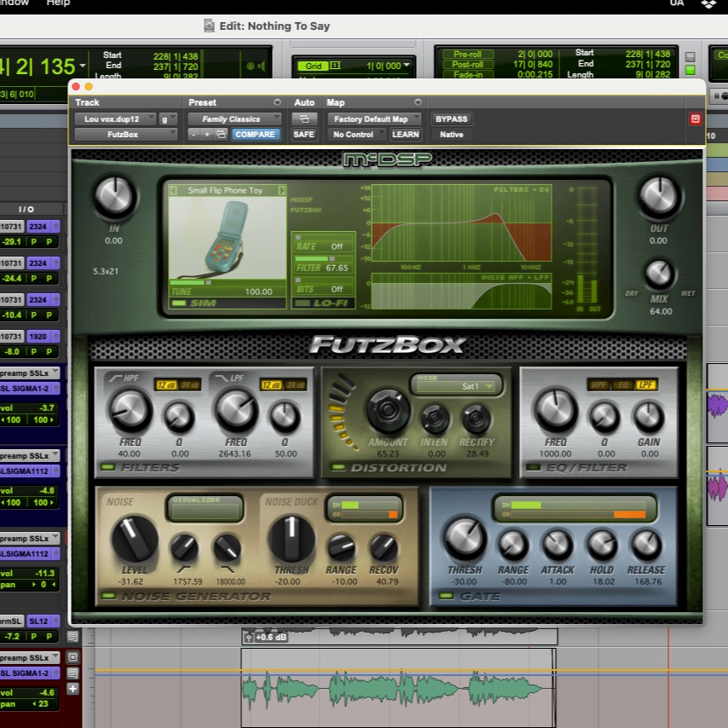Image resolution: width=728 pixels, height=728 pixels.
Task: Open the Preset section menu arrow
Action: (277, 102)
